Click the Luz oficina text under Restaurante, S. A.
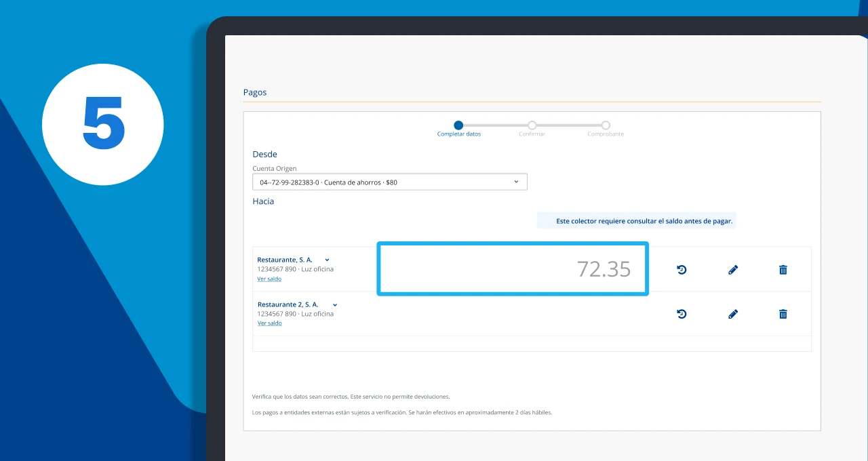Viewport: 868px width, 461px height. click(x=317, y=269)
